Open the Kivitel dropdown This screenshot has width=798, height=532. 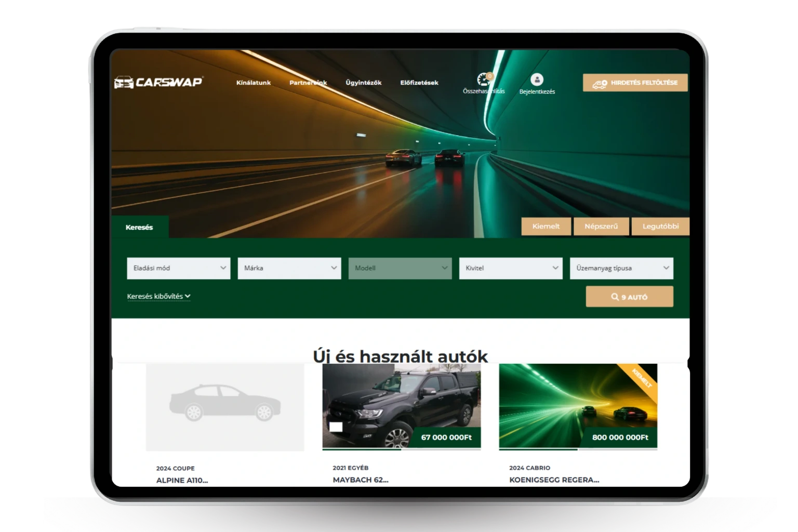click(x=510, y=268)
